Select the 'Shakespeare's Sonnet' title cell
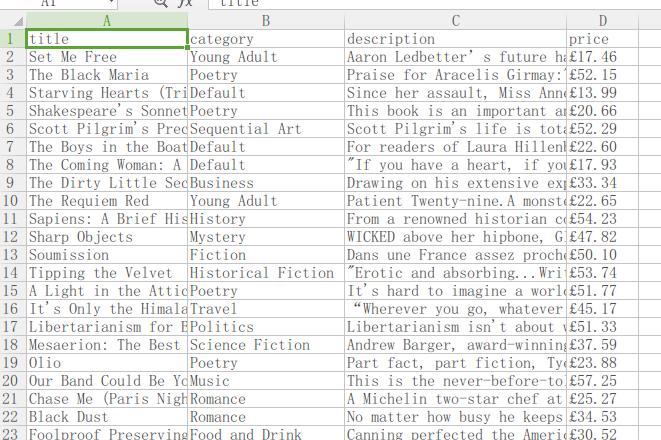Image resolution: width=661 pixels, height=440 pixels. (x=107, y=111)
